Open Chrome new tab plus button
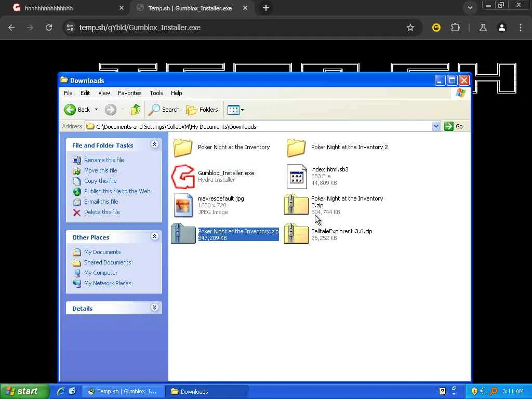Viewport: 532px width, 399px height. 266,8
